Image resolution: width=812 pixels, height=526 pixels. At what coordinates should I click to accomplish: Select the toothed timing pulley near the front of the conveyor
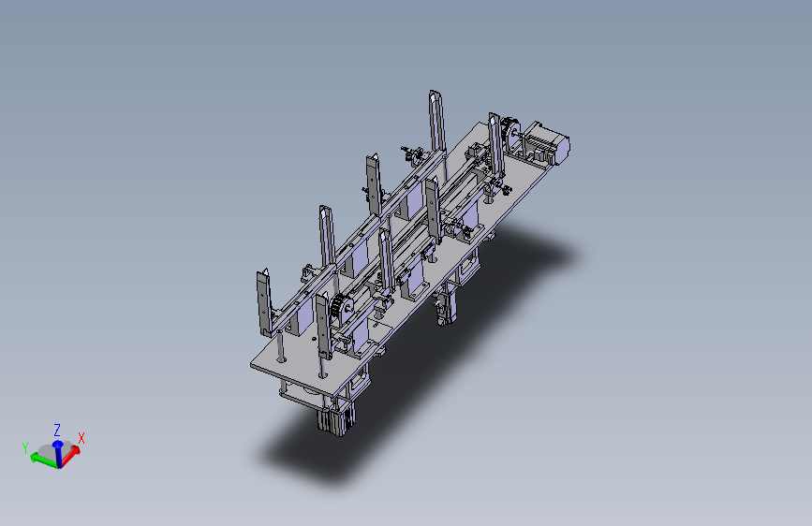coord(340,306)
